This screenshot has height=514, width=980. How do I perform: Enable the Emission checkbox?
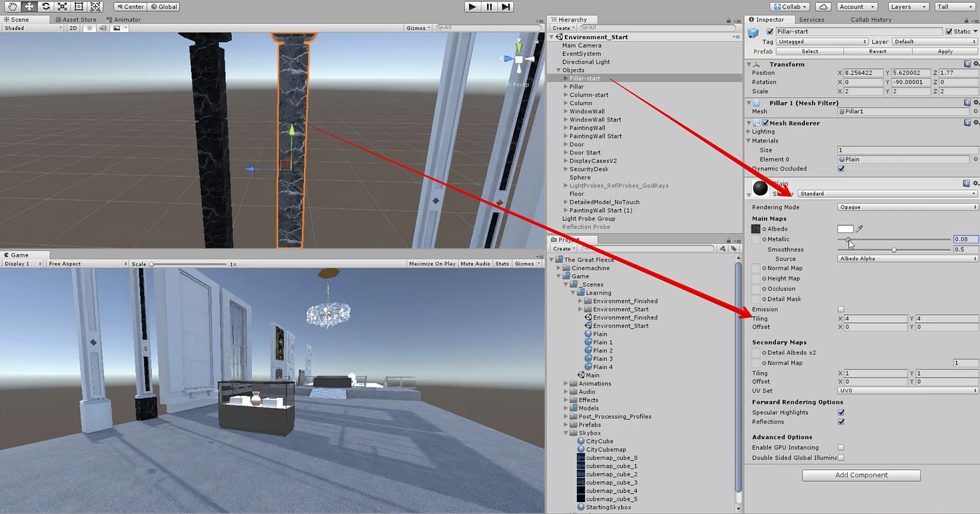point(841,309)
